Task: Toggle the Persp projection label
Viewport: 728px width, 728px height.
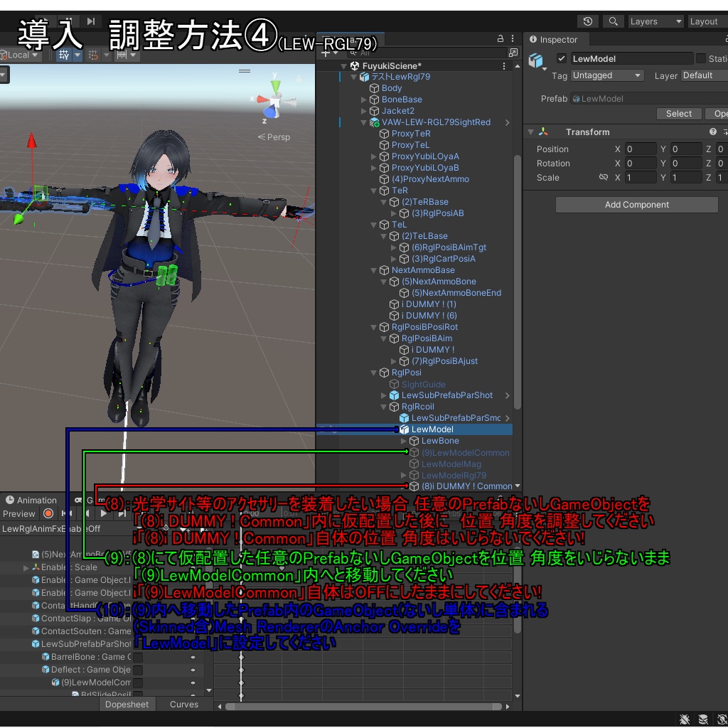Action: [x=274, y=137]
